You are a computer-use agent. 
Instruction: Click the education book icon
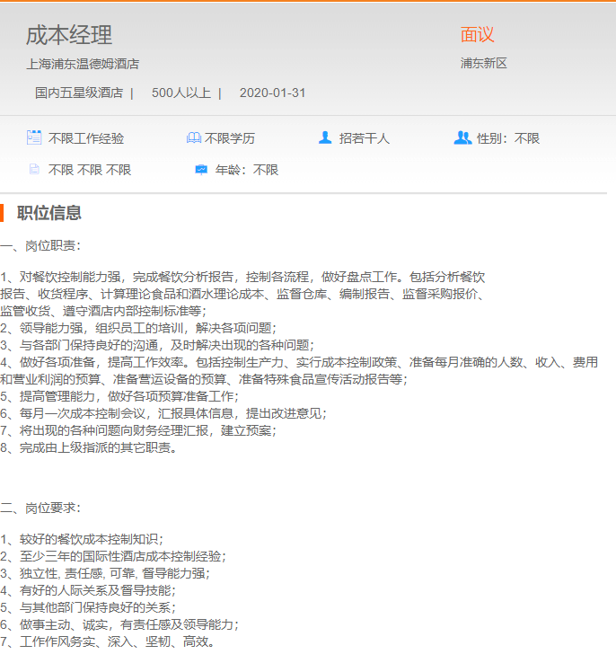point(193,138)
